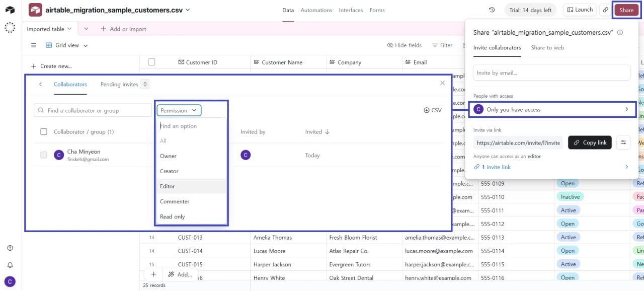Open the Omni AI assistant icon

[x=10, y=28]
